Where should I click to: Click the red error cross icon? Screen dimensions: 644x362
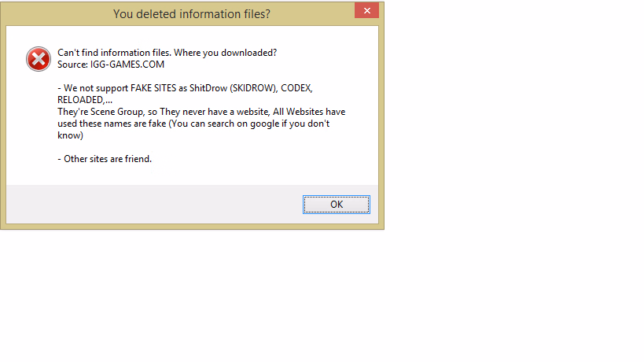[x=39, y=59]
